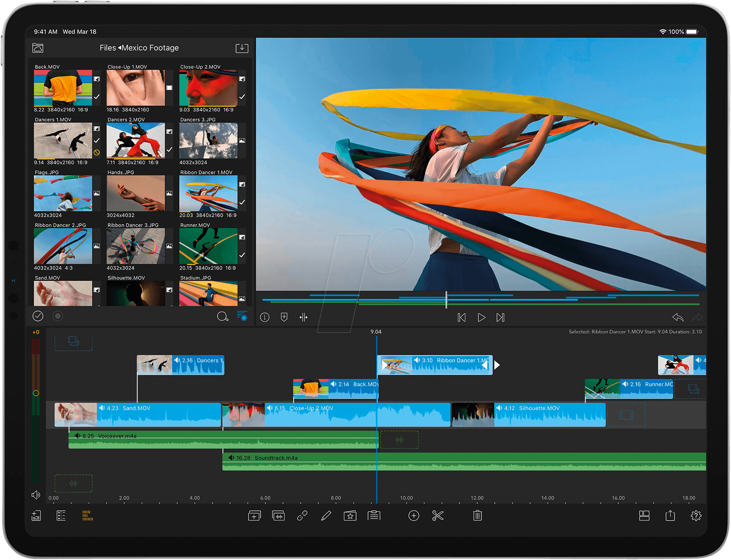Open the pencil edit tool
This screenshot has width=731, height=560.
click(x=326, y=515)
